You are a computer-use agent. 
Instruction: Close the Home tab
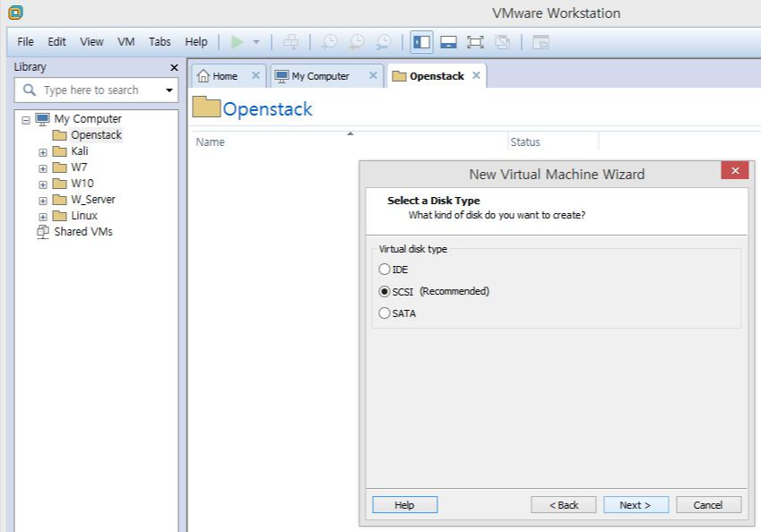pos(255,75)
